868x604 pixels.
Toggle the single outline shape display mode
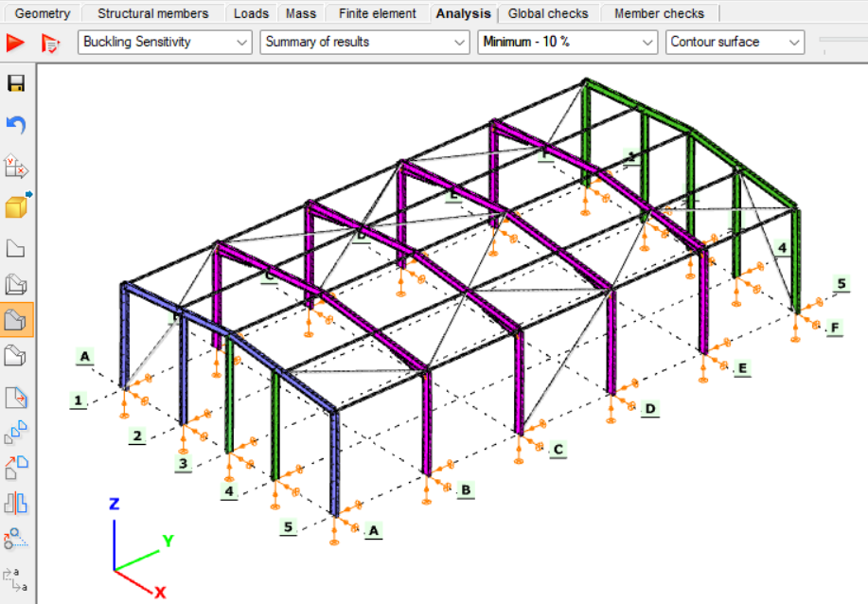[16, 249]
